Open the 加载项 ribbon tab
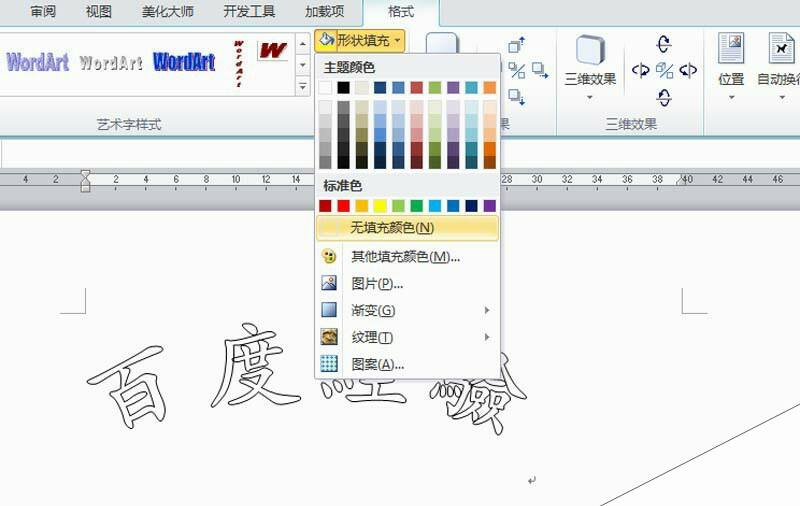 [324, 11]
